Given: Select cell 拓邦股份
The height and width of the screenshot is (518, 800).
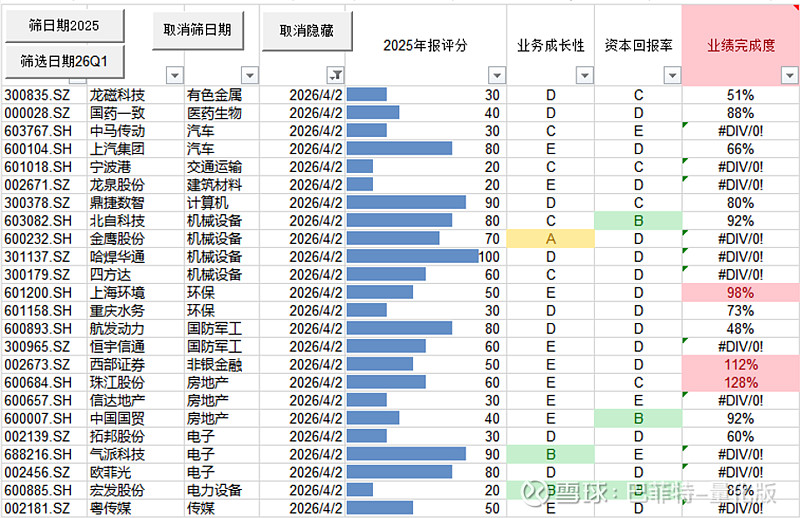Looking at the screenshot, I should [x=136, y=437].
